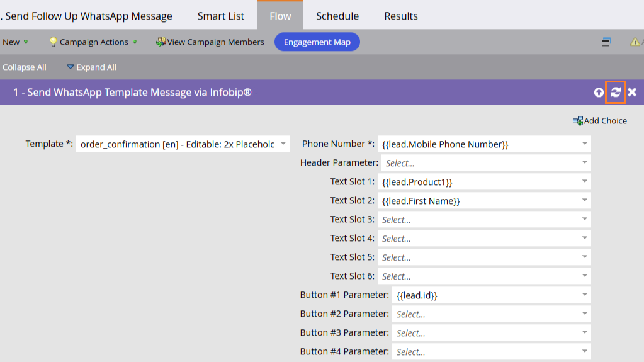Open the Template dropdown arrow
This screenshot has height=362, width=644.
[x=283, y=144]
